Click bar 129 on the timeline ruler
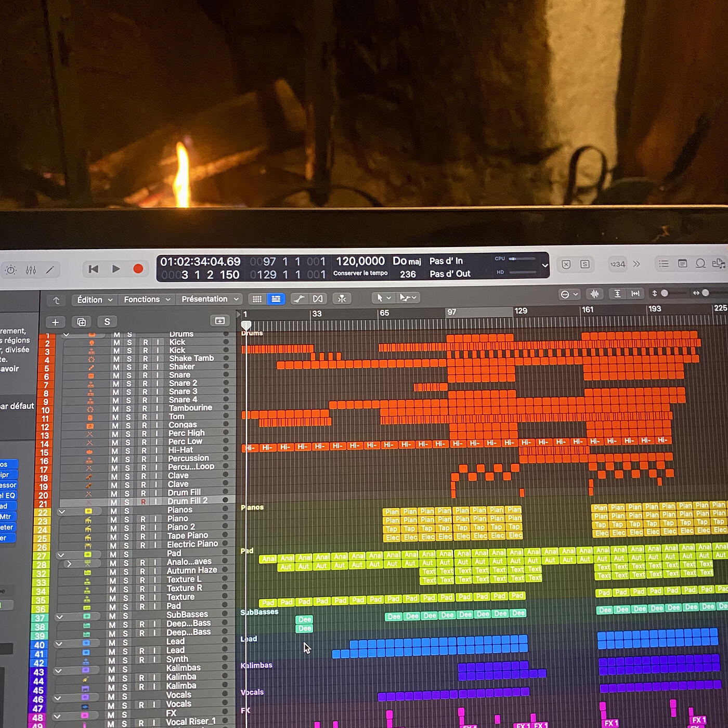This screenshot has width=728, height=728. 521,311
